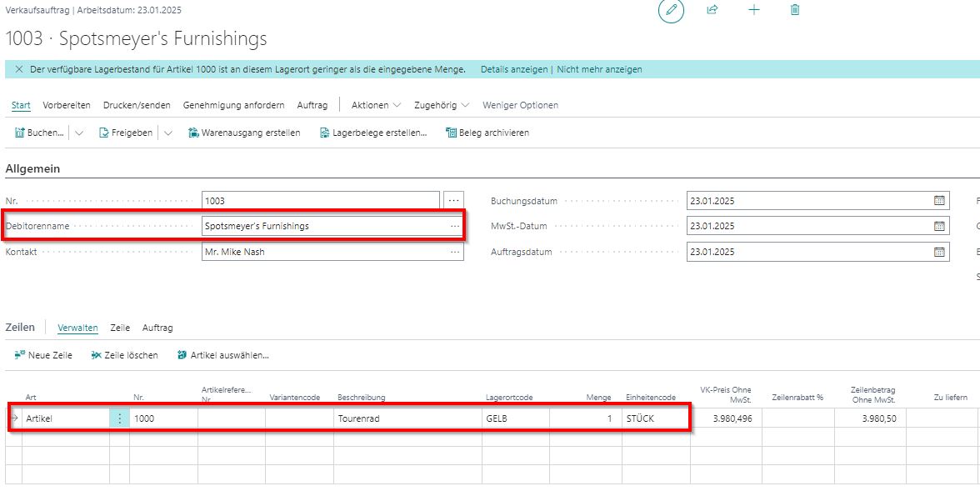Click Details anzeigen in the notification

click(513, 69)
